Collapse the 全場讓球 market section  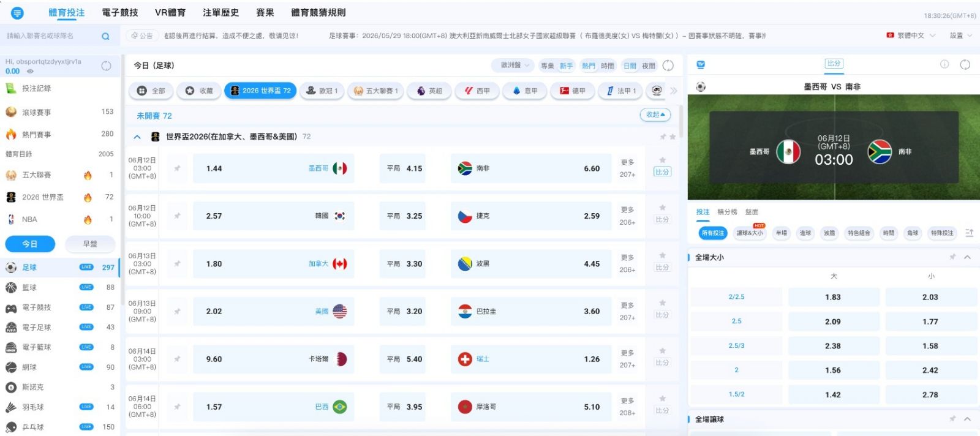click(968, 419)
